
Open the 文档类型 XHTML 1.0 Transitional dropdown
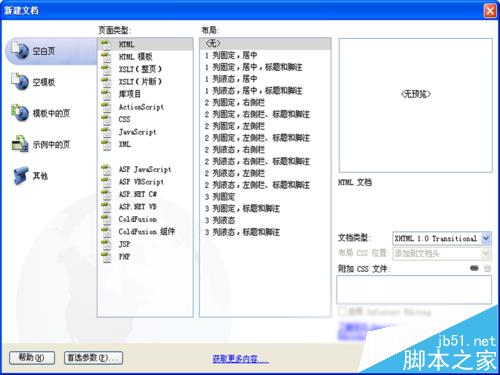point(442,238)
